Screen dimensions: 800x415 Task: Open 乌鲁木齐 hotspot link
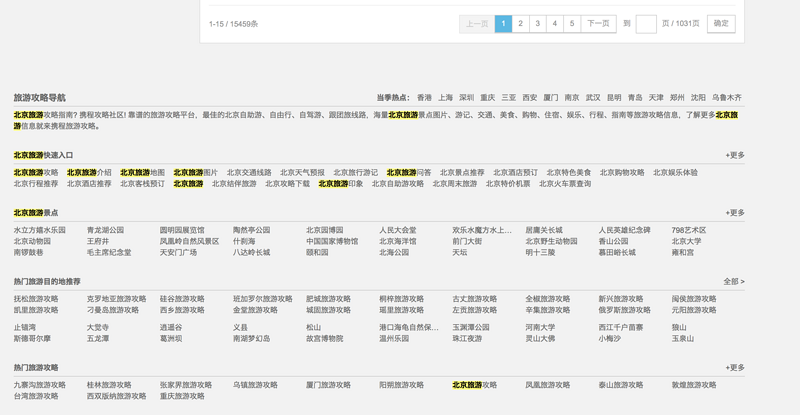click(x=727, y=97)
